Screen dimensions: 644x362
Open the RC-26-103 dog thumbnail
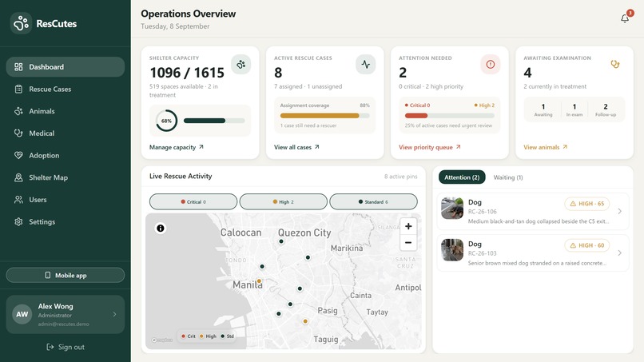tap(452, 250)
